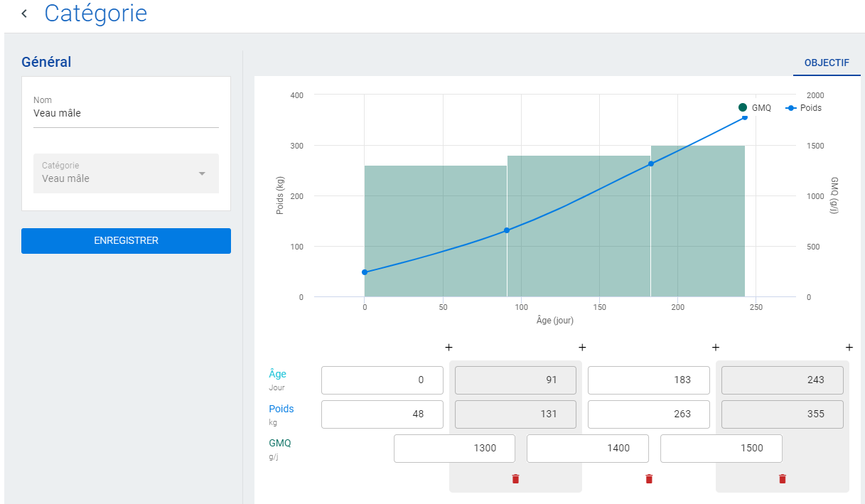The width and height of the screenshot is (865, 504).
Task: Click the ENREGISTRER button
Action: click(x=126, y=241)
